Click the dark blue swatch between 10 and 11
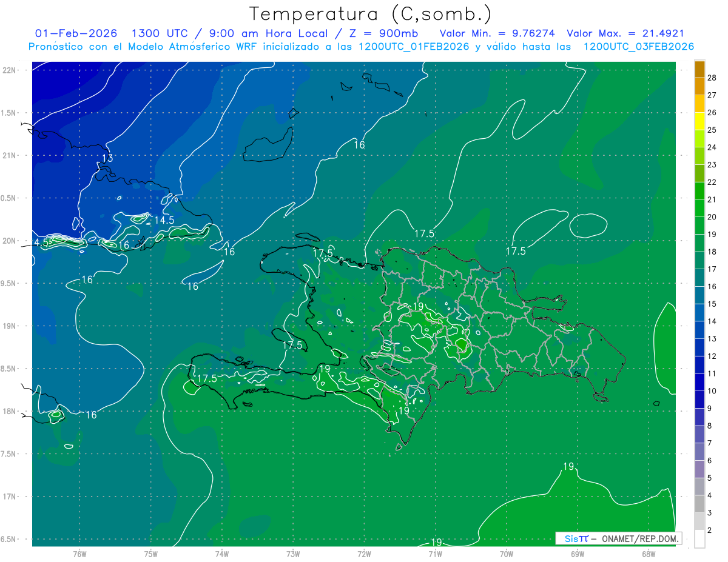The width and height of the screenshot is (728, 562). 699,383
